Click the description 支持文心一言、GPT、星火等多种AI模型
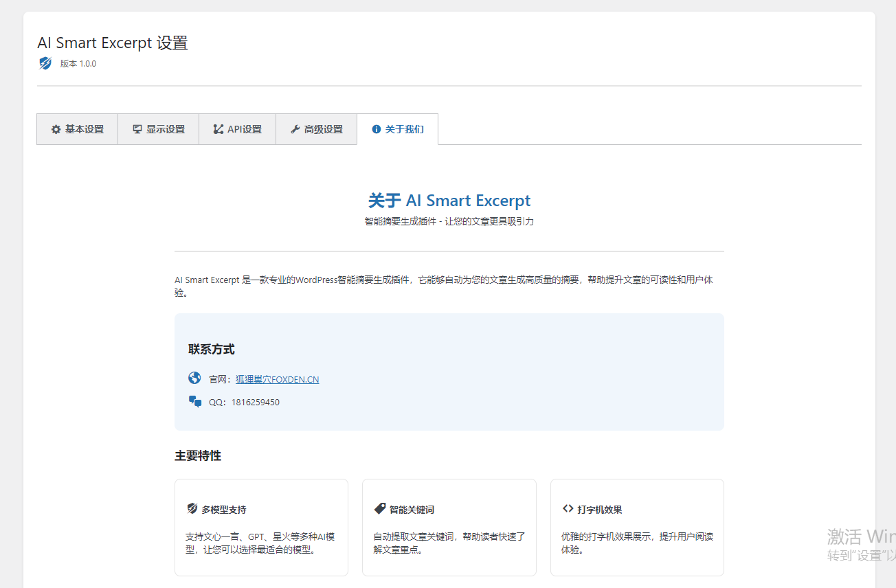The height and width of the screenshot is (588, 896). coord(260,543)
